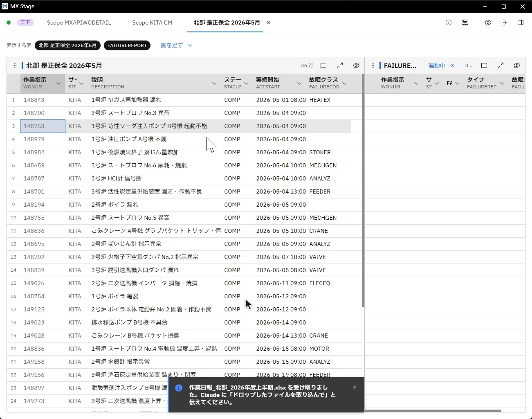This screenshot has height=419, width=532.
Task: Switch to Scope MXAPIWODETAIL tab
Action: click(x=79, y=23)
